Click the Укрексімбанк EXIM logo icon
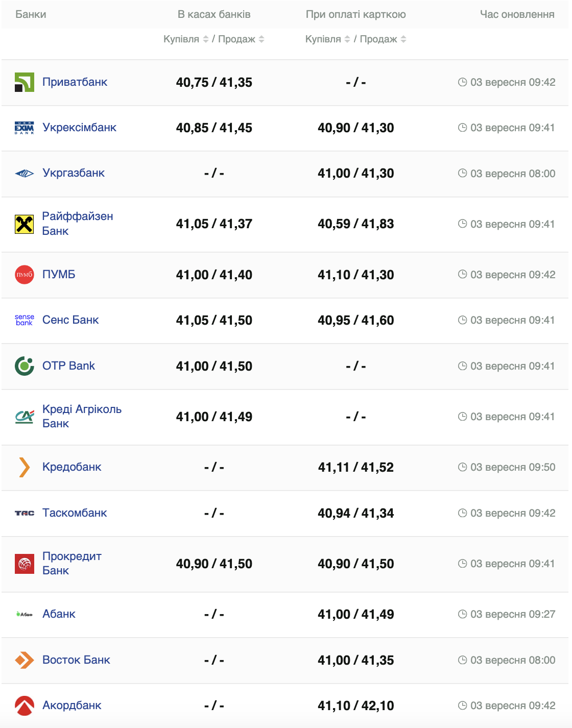 click(25, 128)
